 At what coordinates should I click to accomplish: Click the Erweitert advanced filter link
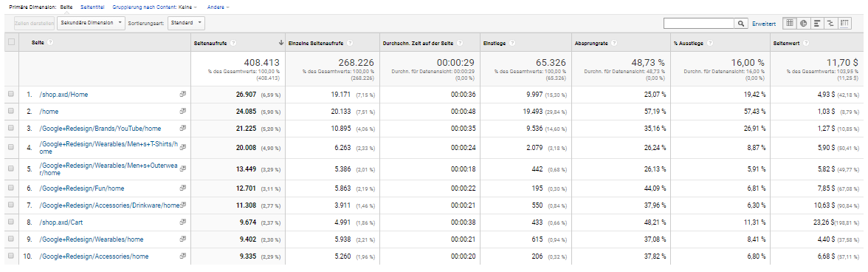764,24
